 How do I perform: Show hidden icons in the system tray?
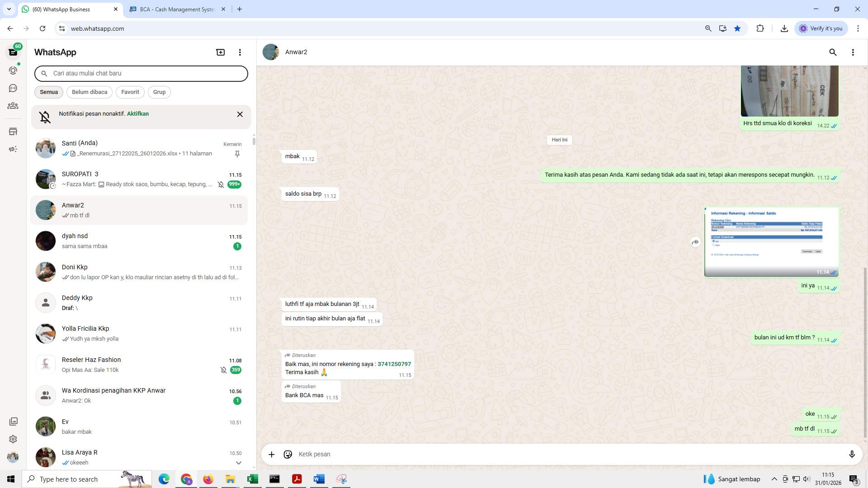point(775,479)
